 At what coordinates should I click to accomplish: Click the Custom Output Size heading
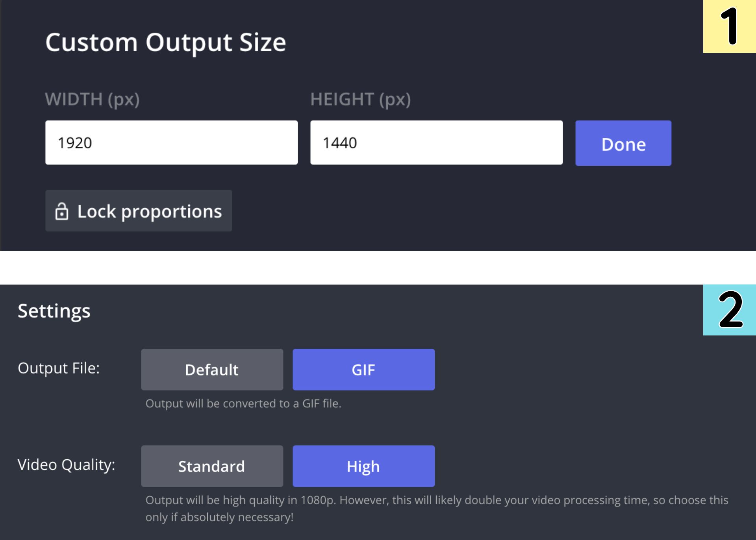pyautogui.click(x=165, y=42)
